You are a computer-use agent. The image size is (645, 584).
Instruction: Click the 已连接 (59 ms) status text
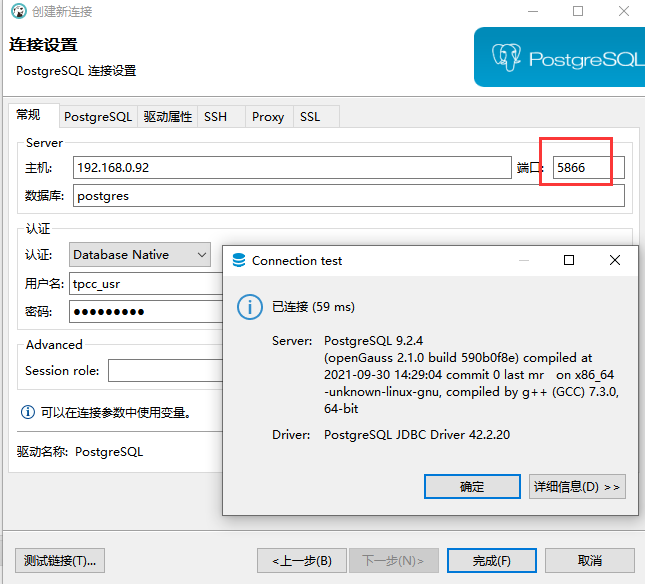tap(313, 307)
